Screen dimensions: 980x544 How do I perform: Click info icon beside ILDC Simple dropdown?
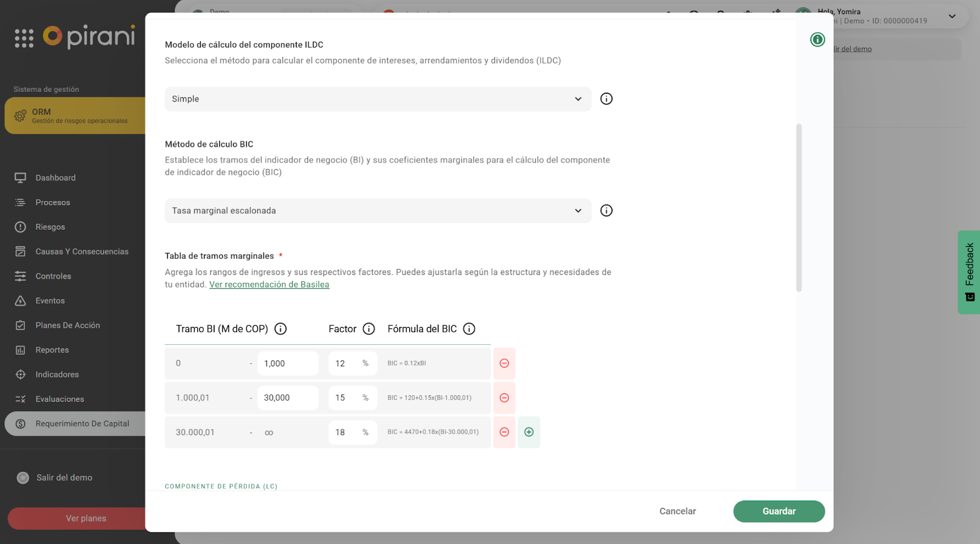(x=606, y=99)
